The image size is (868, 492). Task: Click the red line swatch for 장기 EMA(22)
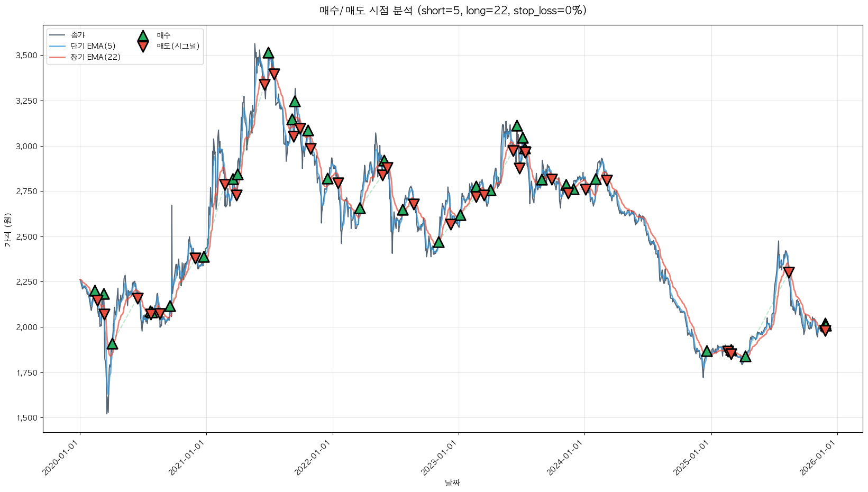pos(57,57)
